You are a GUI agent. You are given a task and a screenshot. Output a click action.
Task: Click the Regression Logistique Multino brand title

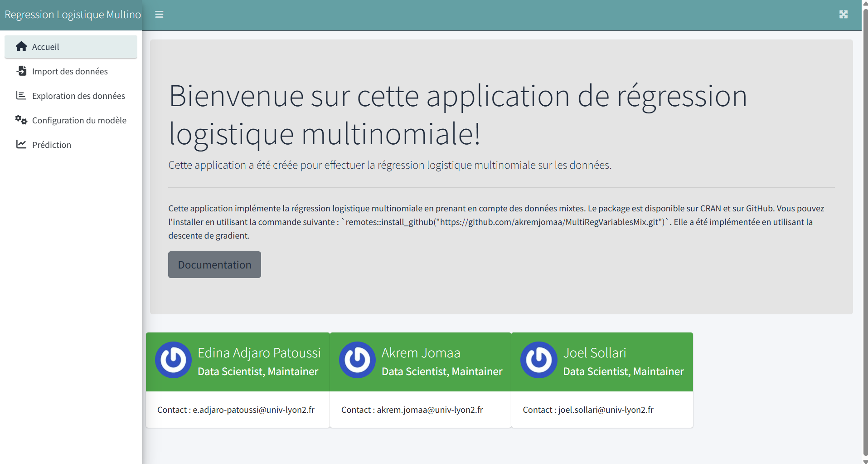tap(73, 15)
